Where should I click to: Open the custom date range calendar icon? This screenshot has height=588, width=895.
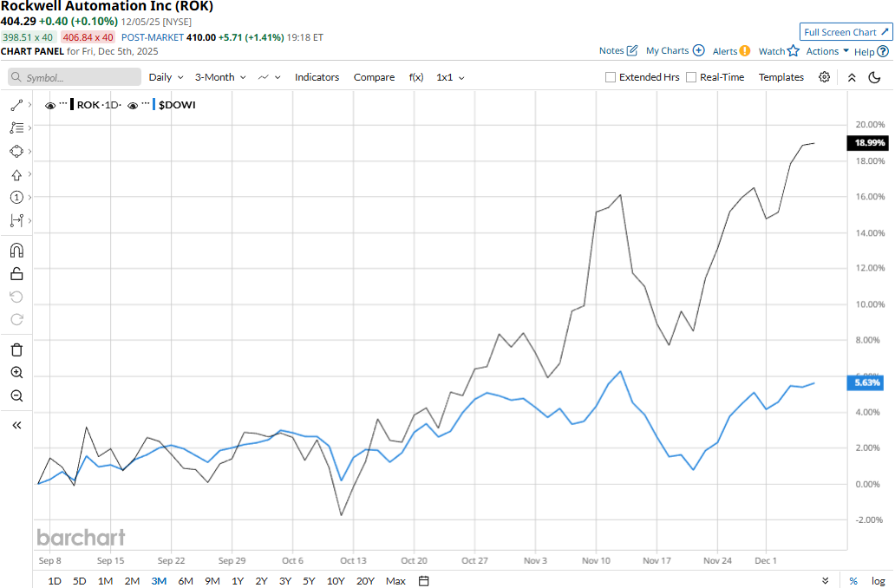pyautogui.click(x=423, y=581)
